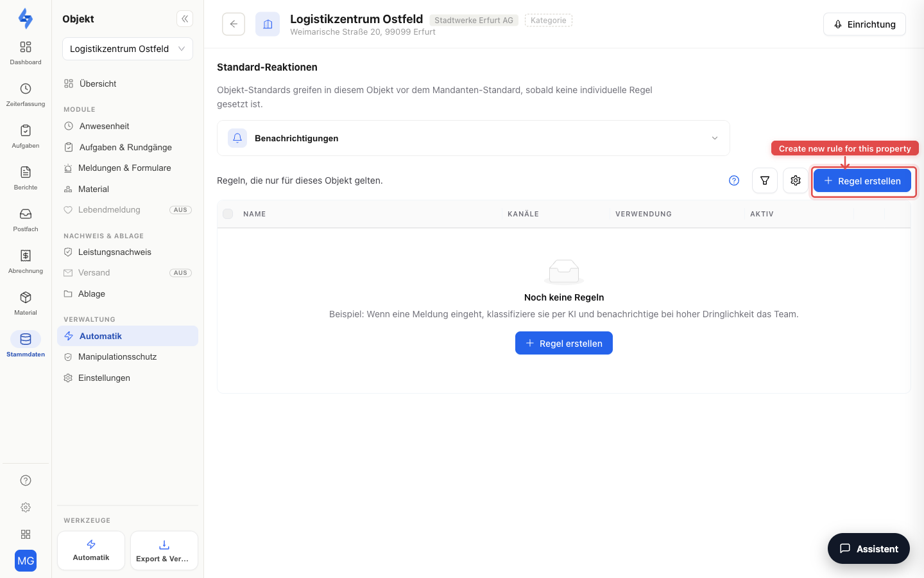Sort by NAME column header
The height and width of the screenshot is (578, 924).
255,214
